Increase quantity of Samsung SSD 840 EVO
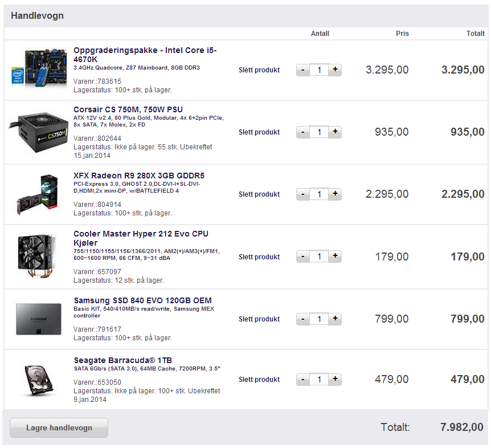The width and height of the screenshot is (491, 448). pyautogui.click(x=335, y=319)
